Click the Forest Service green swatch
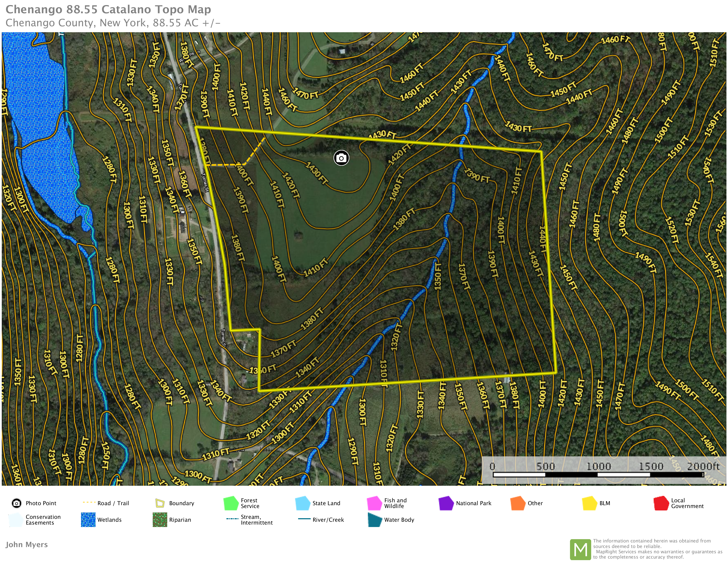 pyautogui.click(x=231, y=503)
